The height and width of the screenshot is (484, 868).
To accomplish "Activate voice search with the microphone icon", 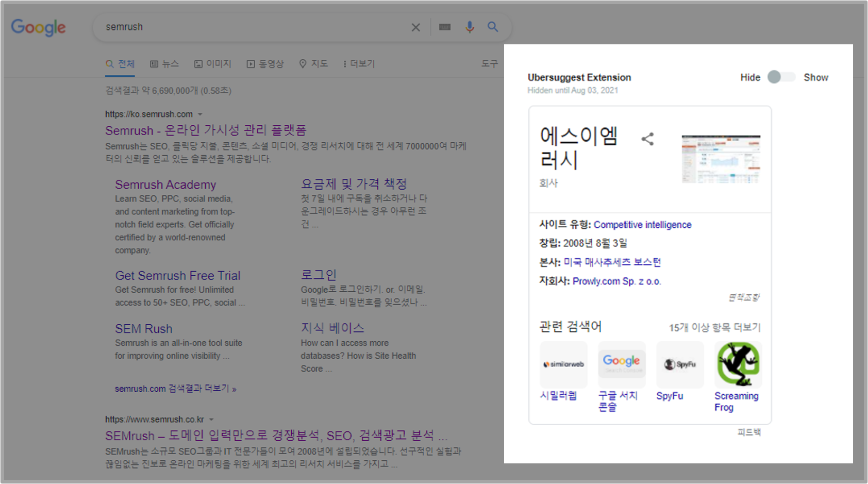I will tap(469, 27).
